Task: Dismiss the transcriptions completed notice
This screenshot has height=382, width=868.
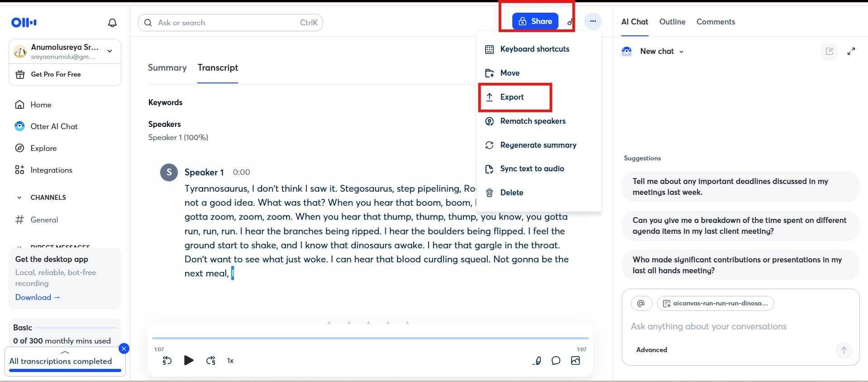Action: (x=124, y=348)
